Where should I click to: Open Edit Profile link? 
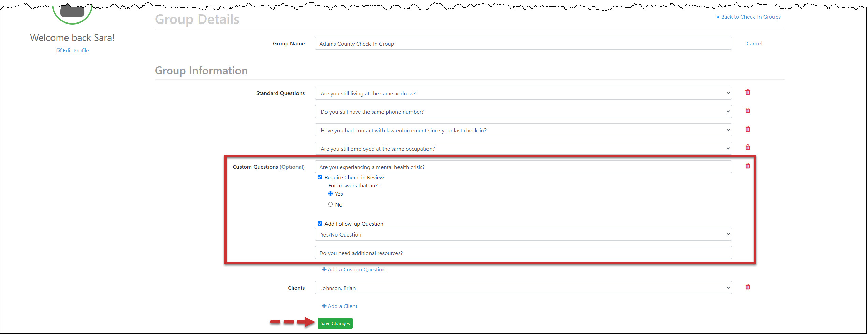(x=73, y=51)
